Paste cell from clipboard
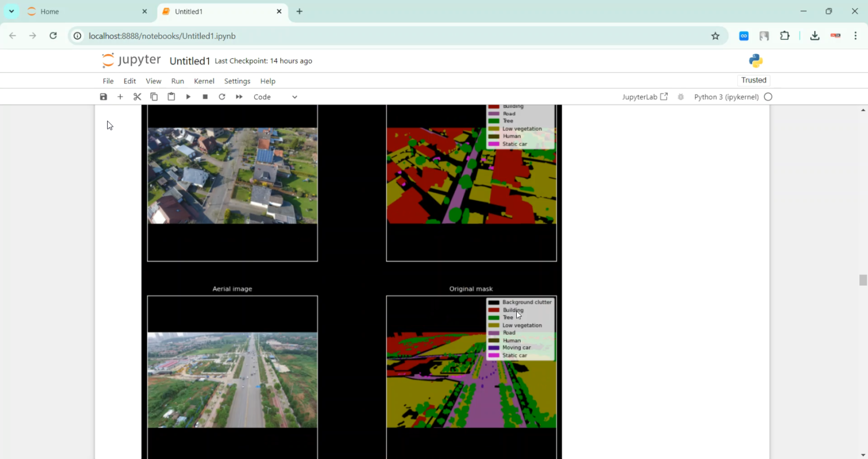868x459 pixels. tap(171, 97)
